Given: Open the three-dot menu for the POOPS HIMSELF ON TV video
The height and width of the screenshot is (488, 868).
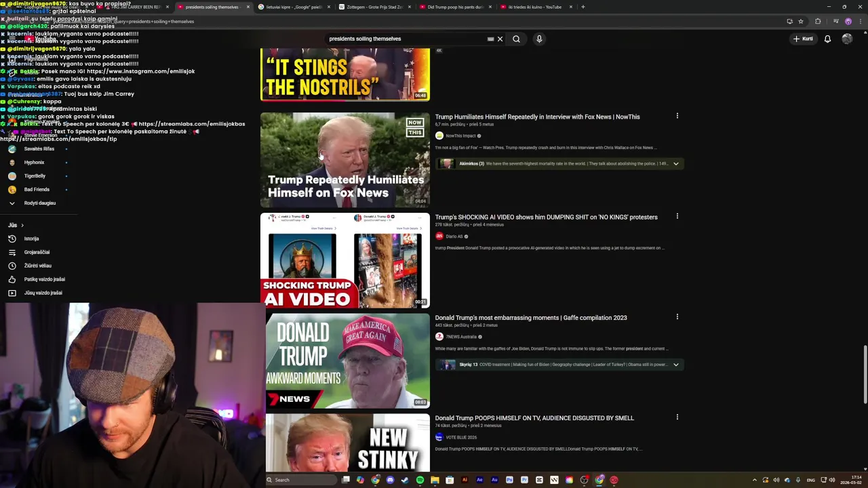Looking at the screenshot, I should pos(677,417).
